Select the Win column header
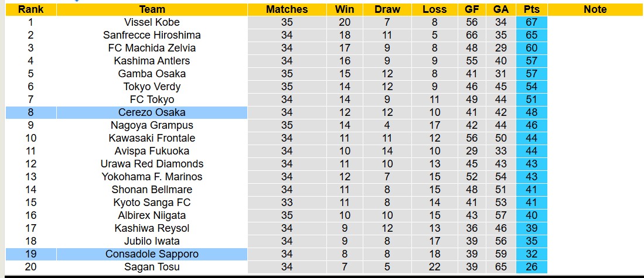 pyautogui.click(x=345, y=9)
